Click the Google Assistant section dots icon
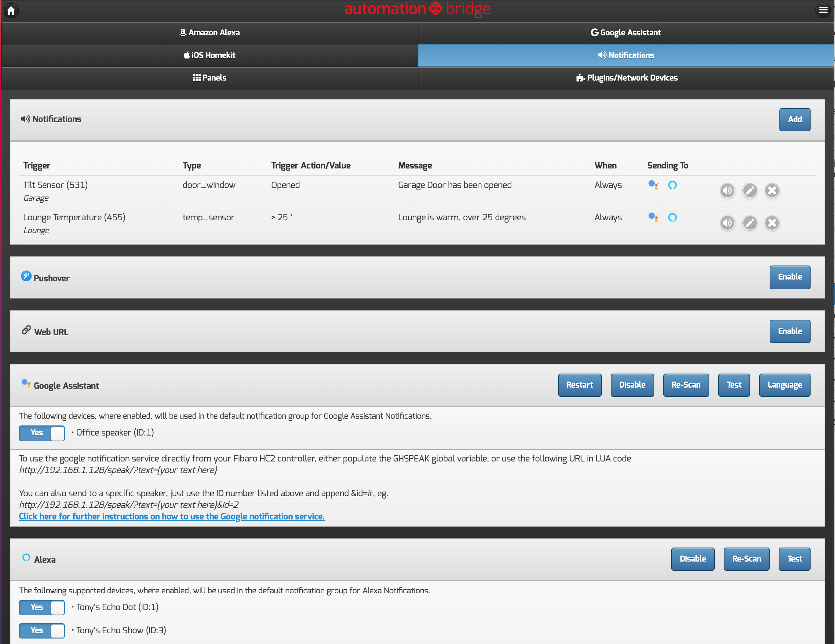Image resolution: width=835 pixels, height=644 pixels. pos(26,383)
